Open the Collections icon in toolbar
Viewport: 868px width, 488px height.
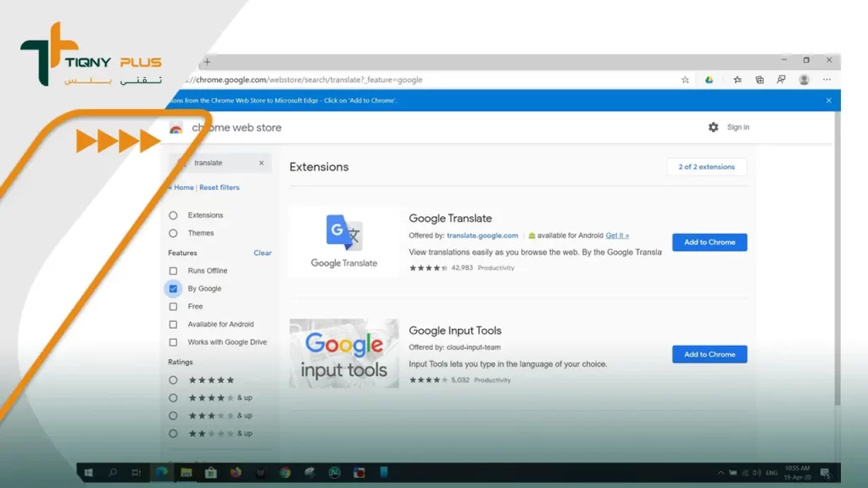coord(759,80)
